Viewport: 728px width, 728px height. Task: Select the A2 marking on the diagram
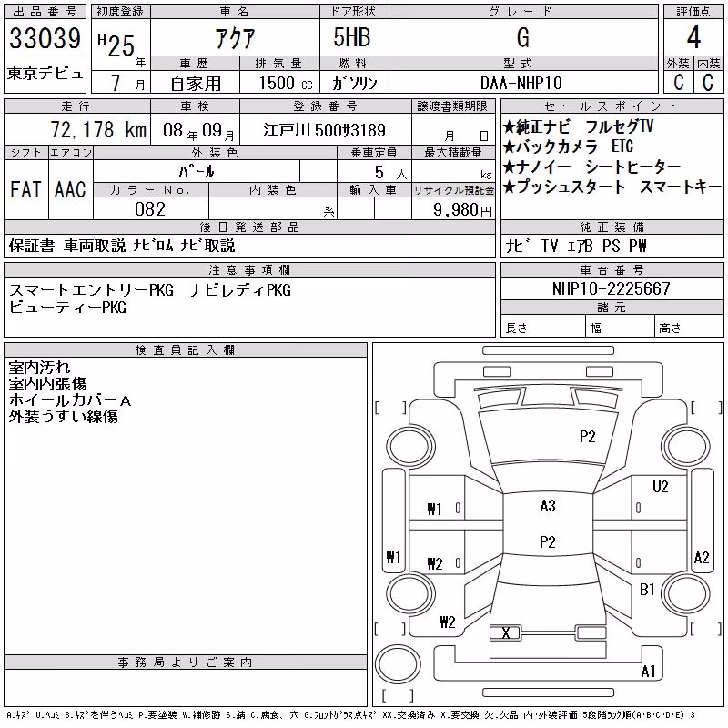[701, 557]
